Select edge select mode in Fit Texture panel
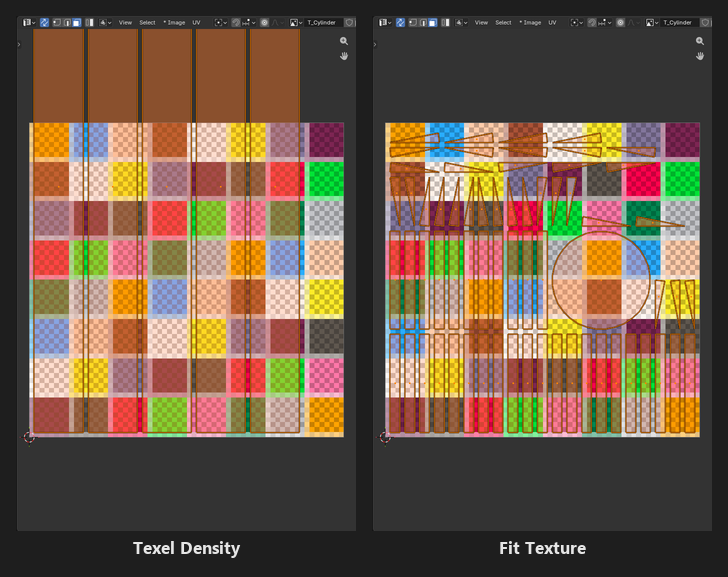The width and height of the screenshot is (728, 577). coord(423,22)
